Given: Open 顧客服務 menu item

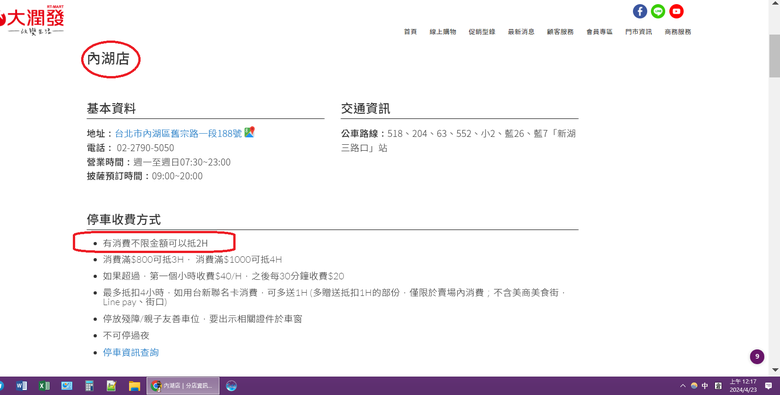Looking at the screenshot, I should (x=560, y=32).
